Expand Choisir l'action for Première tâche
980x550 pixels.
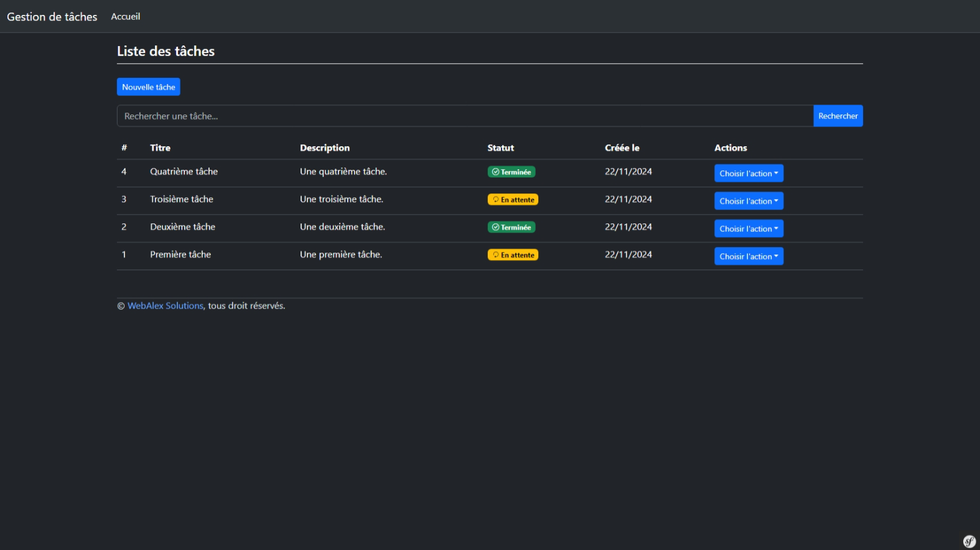(748, 256)
